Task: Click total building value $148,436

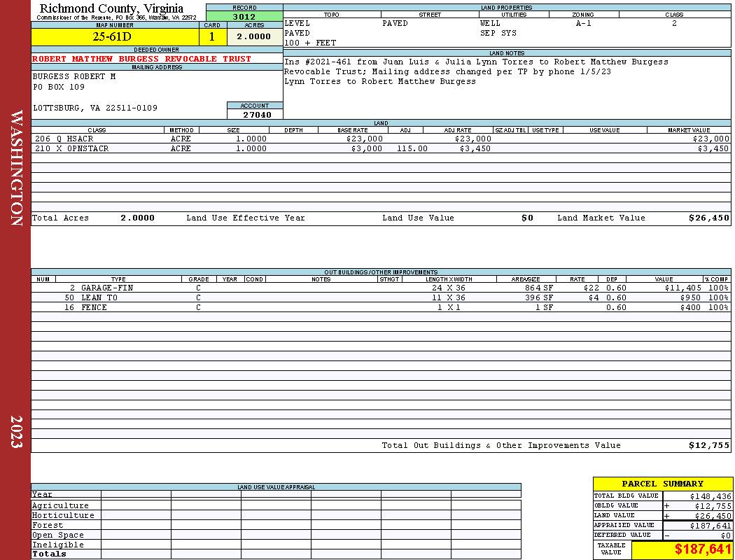Action: pyautogui.click(x=710, y=496)
